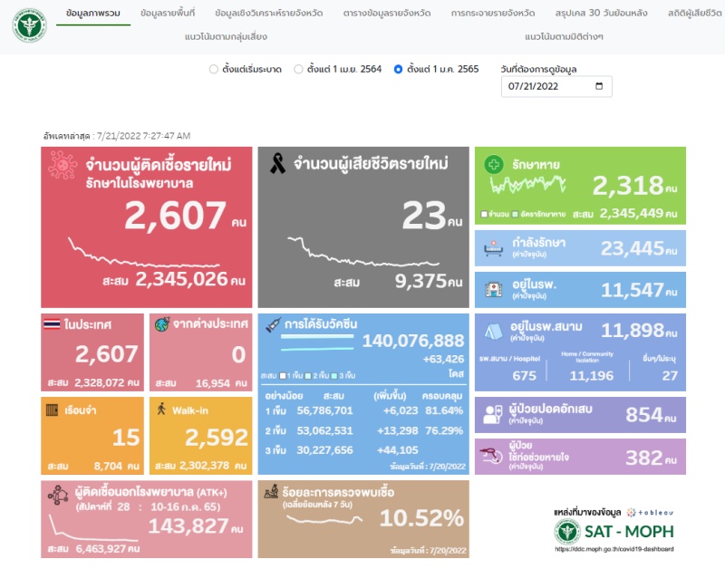Click the walking person Walk-in icon
The width and height of the screenshot is (725, 588).
tap(162, 408)
